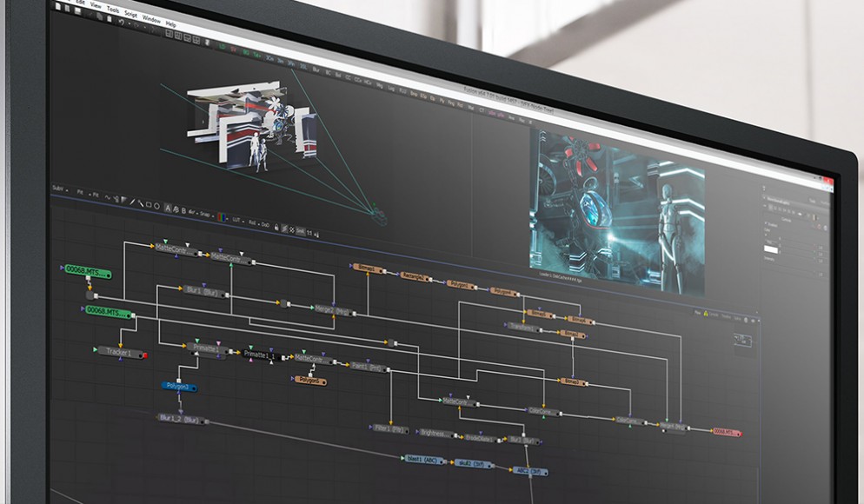Open the Script menu
The image size is (864, 504).
pyautogui.click(x=130, y=14)
